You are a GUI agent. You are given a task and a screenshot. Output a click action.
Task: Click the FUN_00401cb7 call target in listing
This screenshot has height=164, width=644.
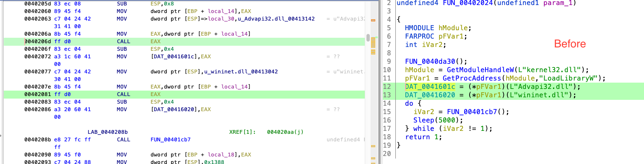[170, 139]
